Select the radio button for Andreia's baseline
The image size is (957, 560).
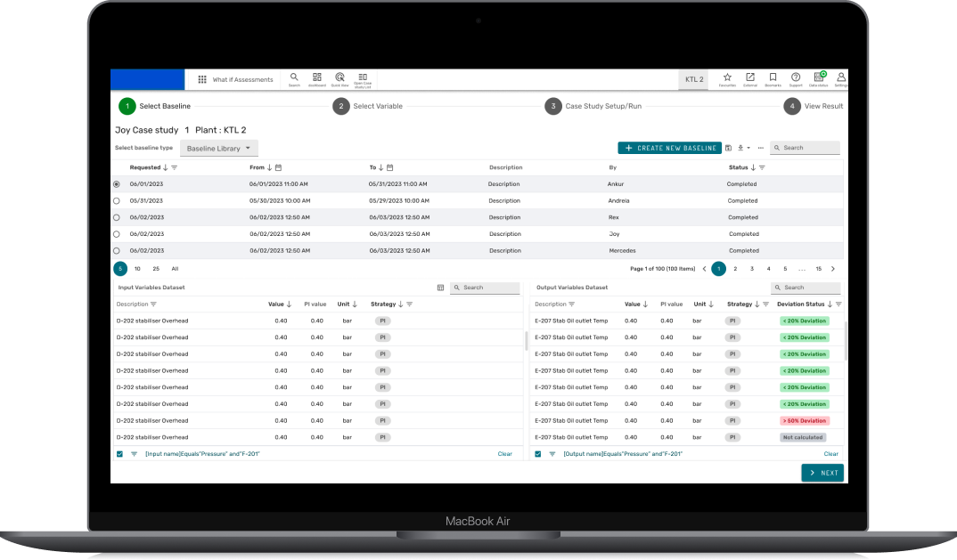click(117, 201)
